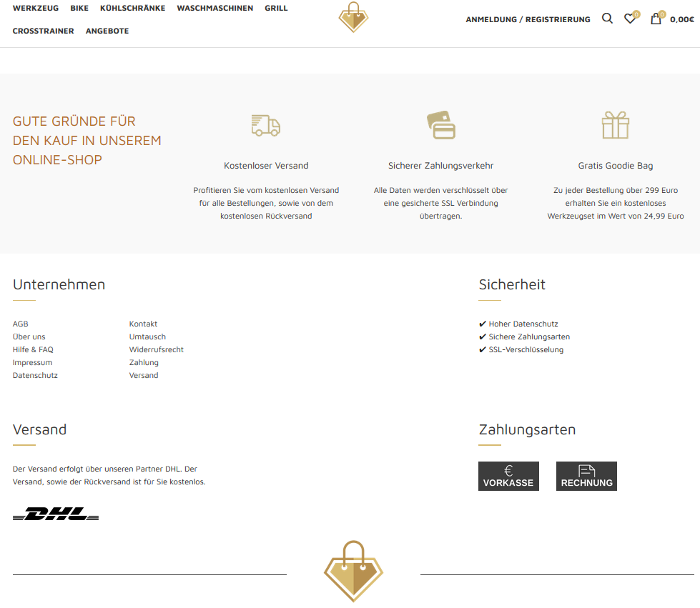The width and height of the screenshot is (700, 608).
Task: Click the Sicherheit section heading
Action: [512, 284]
